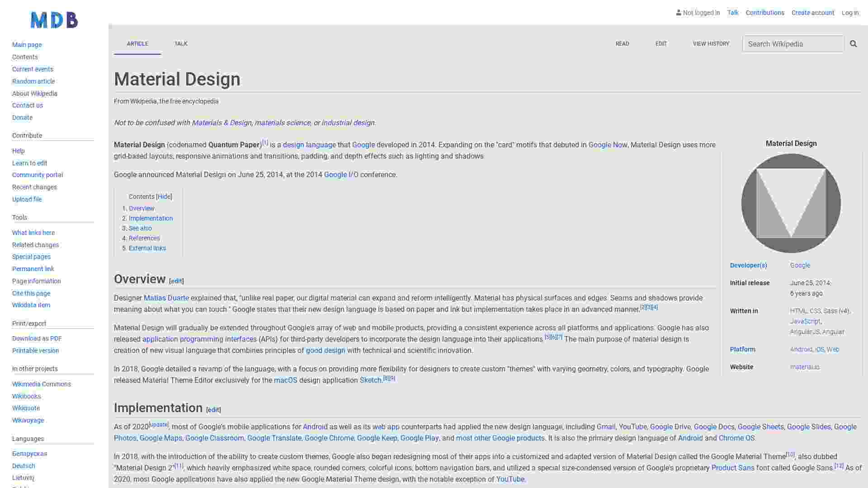Open JavaScript in the infobox

tap(805, 321)
